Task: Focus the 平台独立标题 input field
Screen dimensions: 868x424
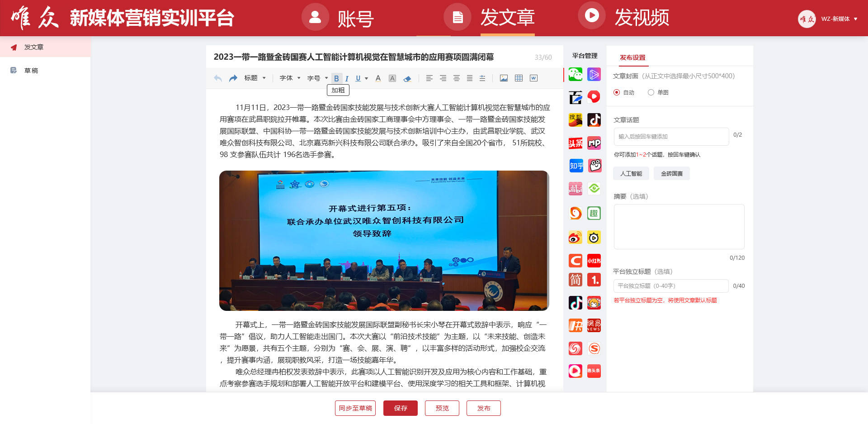Action: [671, 286]
